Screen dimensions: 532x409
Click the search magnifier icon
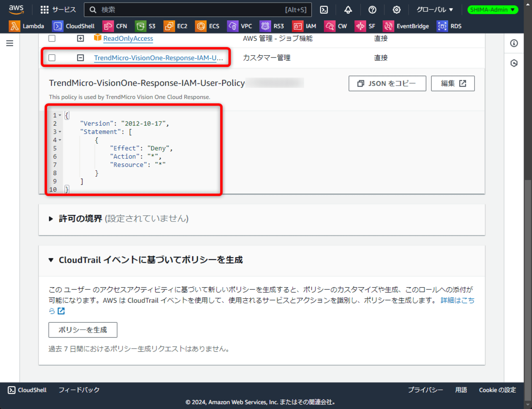(x=93, y=10)
